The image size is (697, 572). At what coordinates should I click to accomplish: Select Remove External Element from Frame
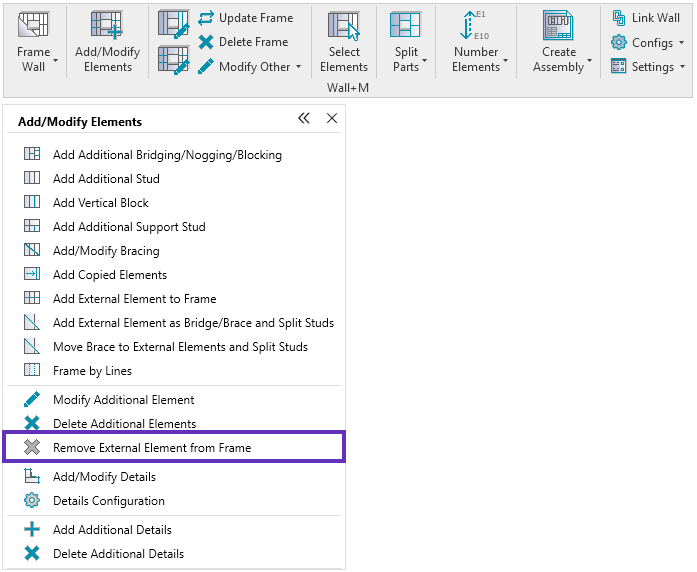tap(152, 448)
